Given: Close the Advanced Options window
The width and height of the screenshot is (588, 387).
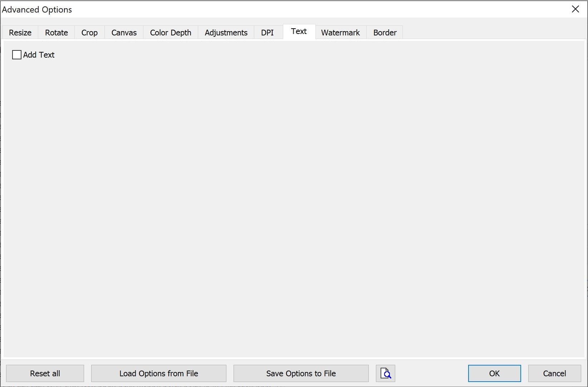Looking at the screenshot, I should (575, 9).
